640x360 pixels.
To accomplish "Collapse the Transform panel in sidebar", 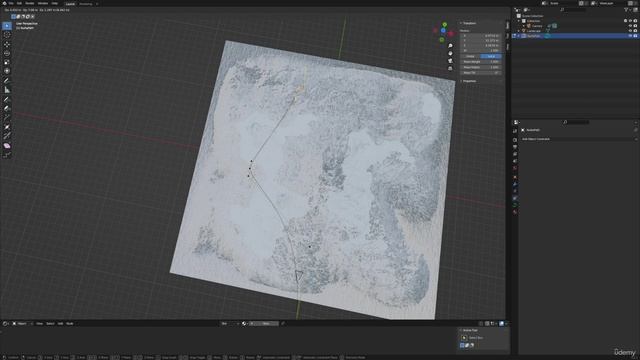I will tap(468, 23).
